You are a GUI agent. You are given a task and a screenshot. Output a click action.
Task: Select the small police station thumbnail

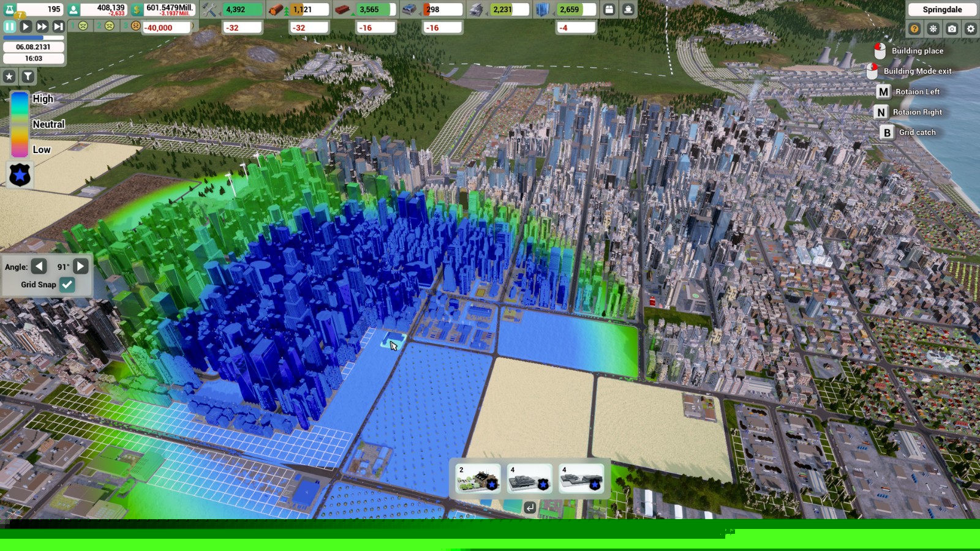click(x=478, y=479)
